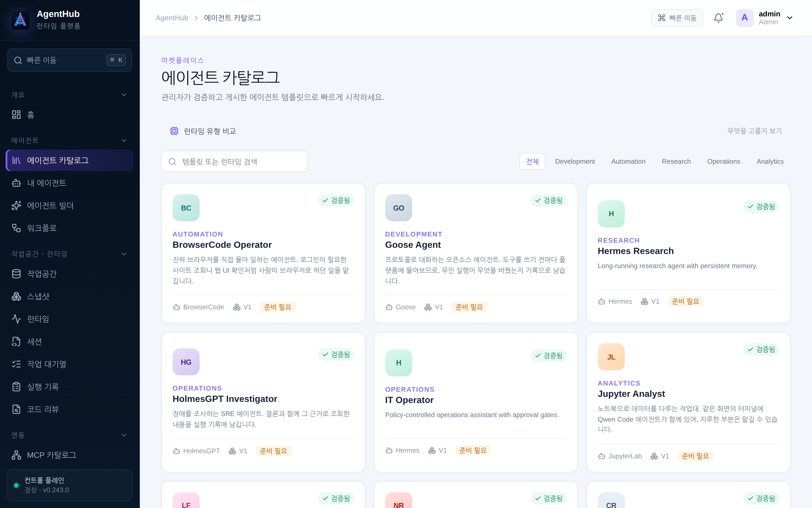Image resolution: width=812 pixels, height=508 pixels.
Task: Click the H avatar on Hermes Research
Action: tap(611, 214)
